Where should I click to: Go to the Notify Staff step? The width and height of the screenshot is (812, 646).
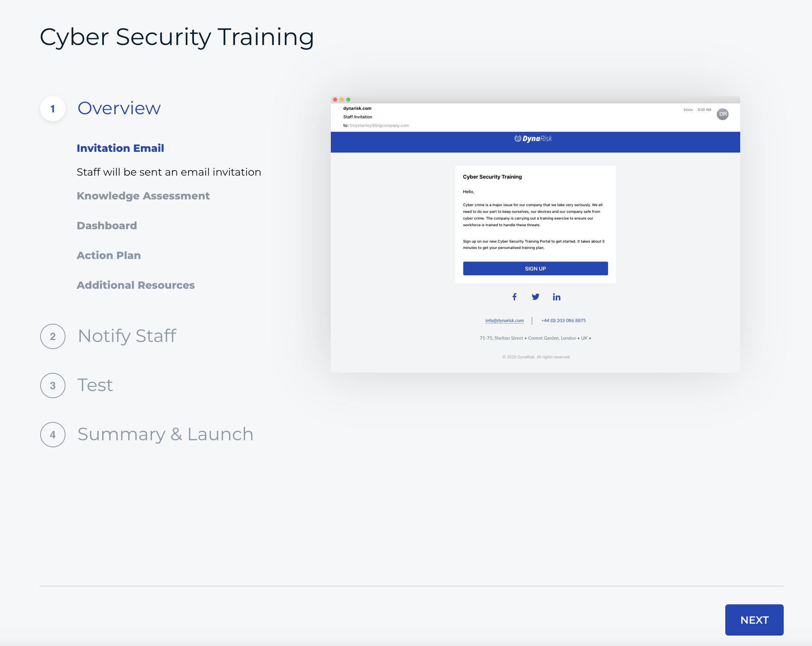pos(127,336)
